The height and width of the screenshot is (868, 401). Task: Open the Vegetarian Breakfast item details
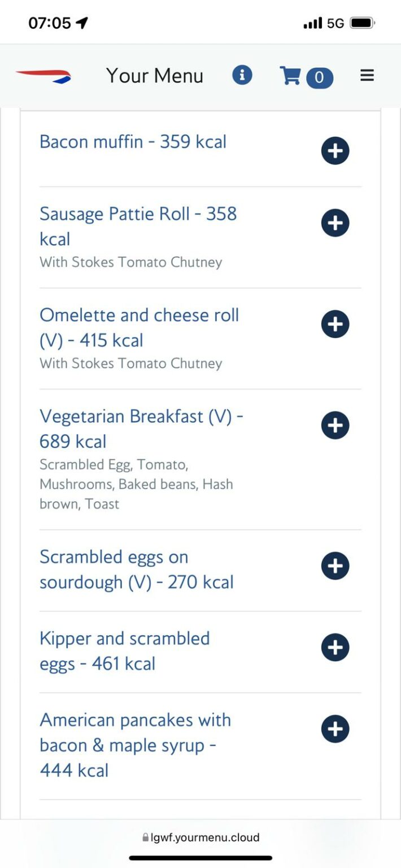pyautogui.click(x=141, y=428)
